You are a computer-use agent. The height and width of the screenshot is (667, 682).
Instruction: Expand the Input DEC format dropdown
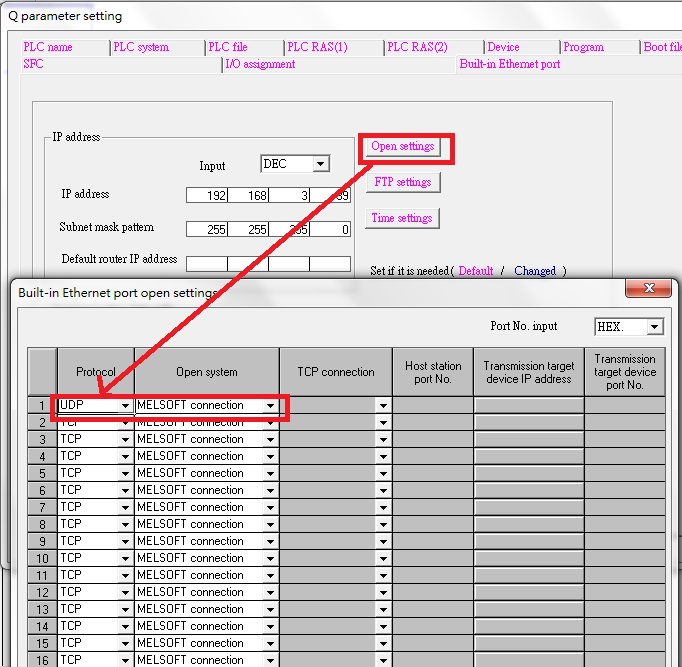tap(320, 164)
